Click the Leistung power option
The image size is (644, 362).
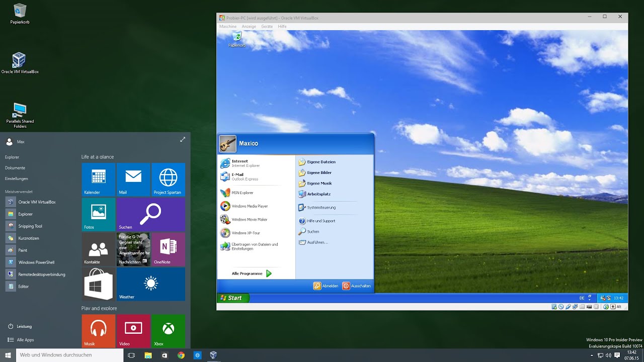pyautogui.click(x=20, y=326)
